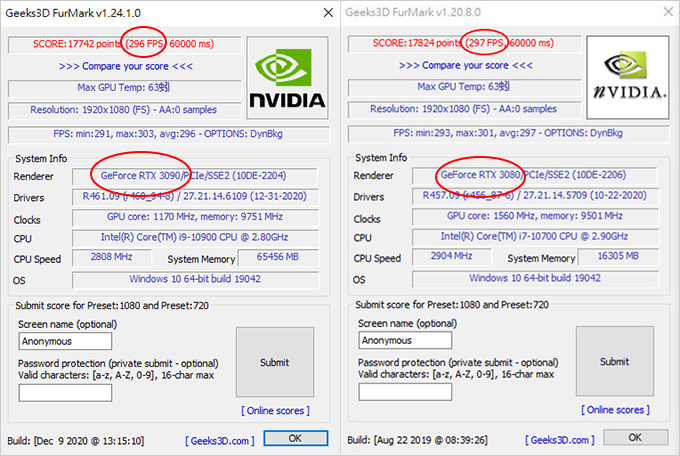This screenshot has width=680, height=456.
Task: Click the 16305 MB system memory value
Action: (x=618, y=256)
